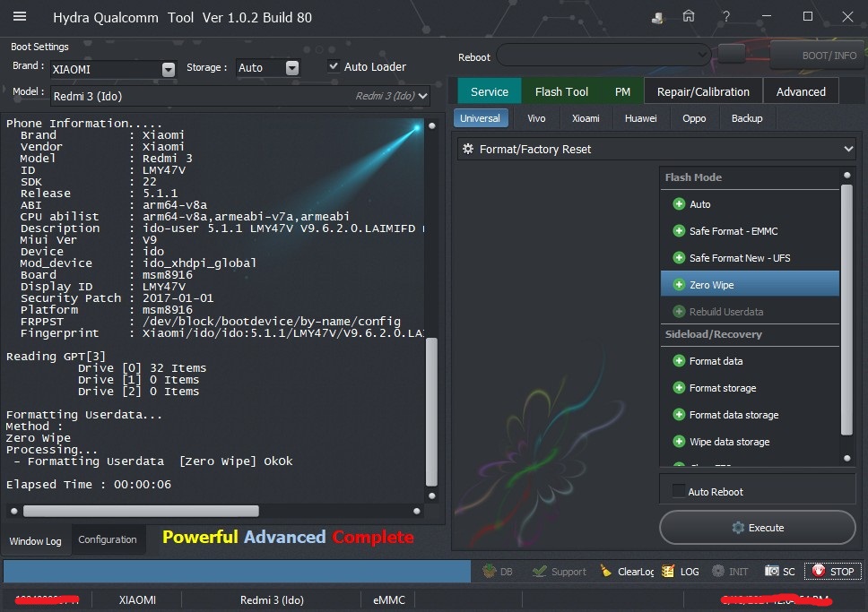Click the SC screenshot camera icon
The height and width of the screenshot is (612, 868).
[772, 571]
